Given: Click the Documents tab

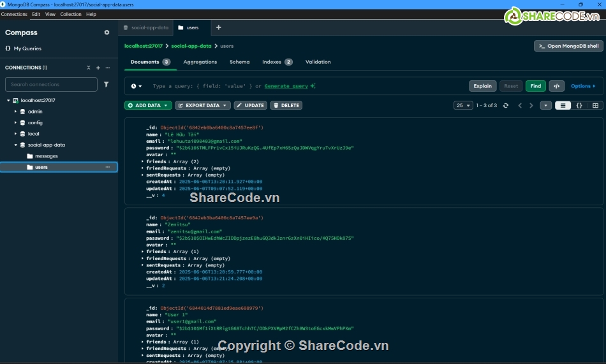Looking at the screenshot, I should 150,62.
